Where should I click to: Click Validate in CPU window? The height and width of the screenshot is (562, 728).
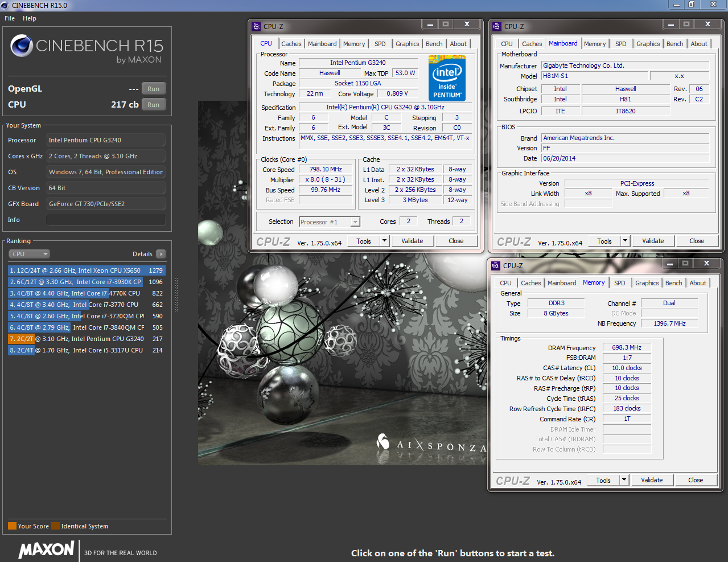pyautogui.click(x=412, y=241)
